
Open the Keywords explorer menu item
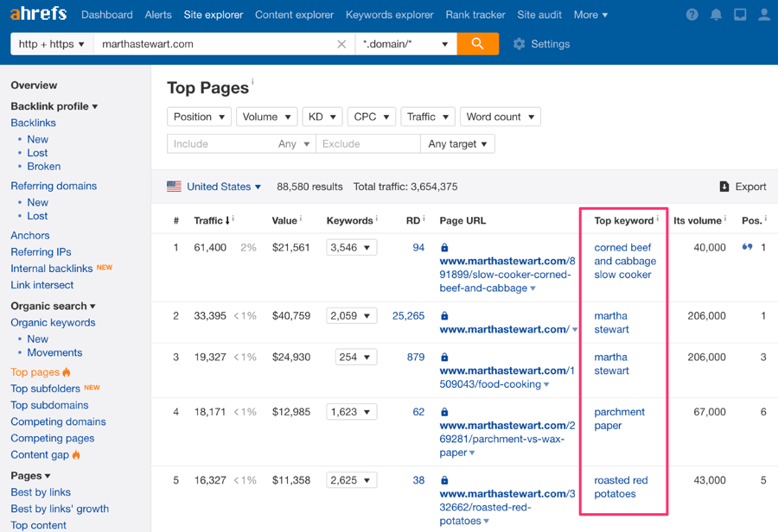pos(389,15)
